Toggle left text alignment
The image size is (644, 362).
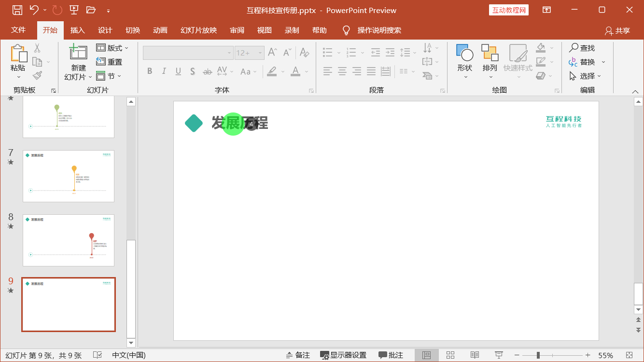tap(328, 71)
